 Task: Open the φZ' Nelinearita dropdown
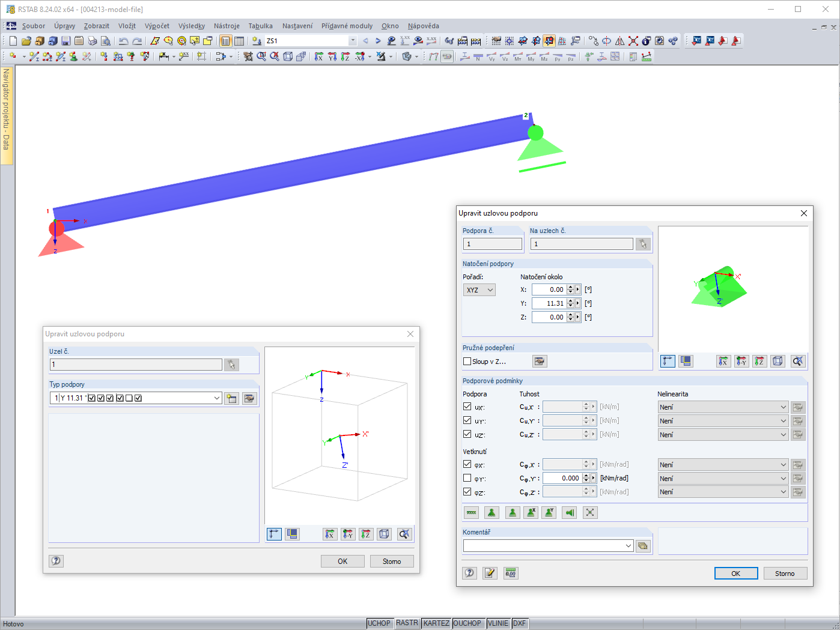[x=723, y=492]
